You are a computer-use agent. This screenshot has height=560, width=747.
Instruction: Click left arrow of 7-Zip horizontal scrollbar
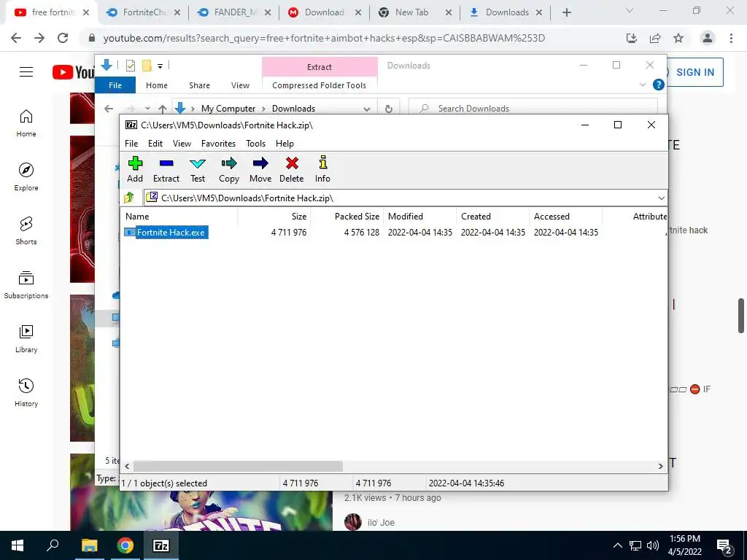click(127, 466)
